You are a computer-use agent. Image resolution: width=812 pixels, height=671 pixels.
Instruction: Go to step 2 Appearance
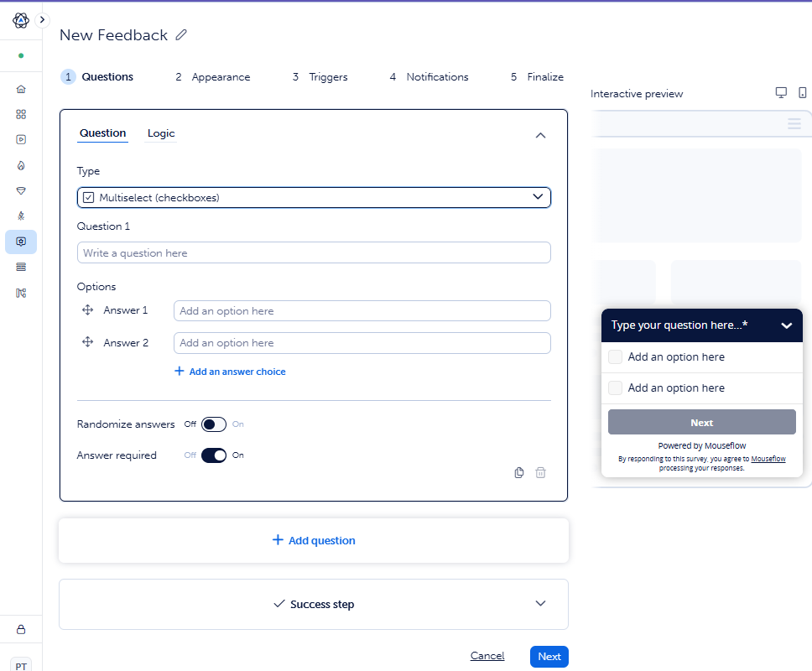pyautogui.click(x=213, y=77)
